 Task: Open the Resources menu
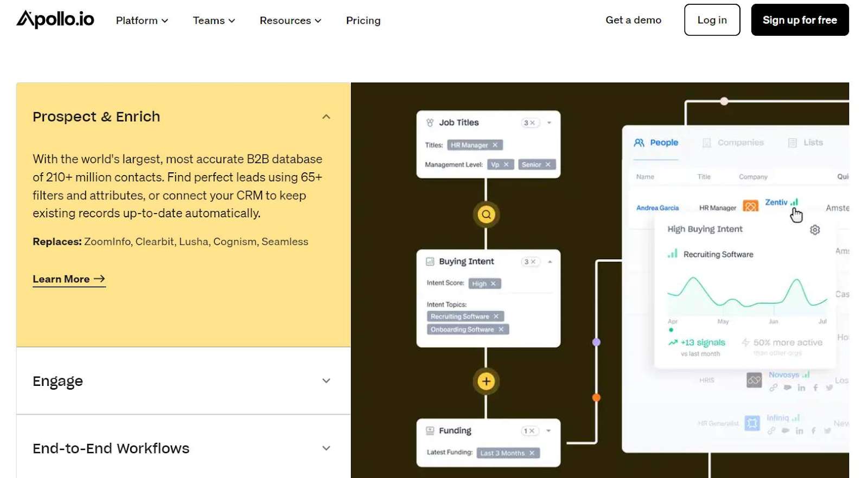(290, 21)
